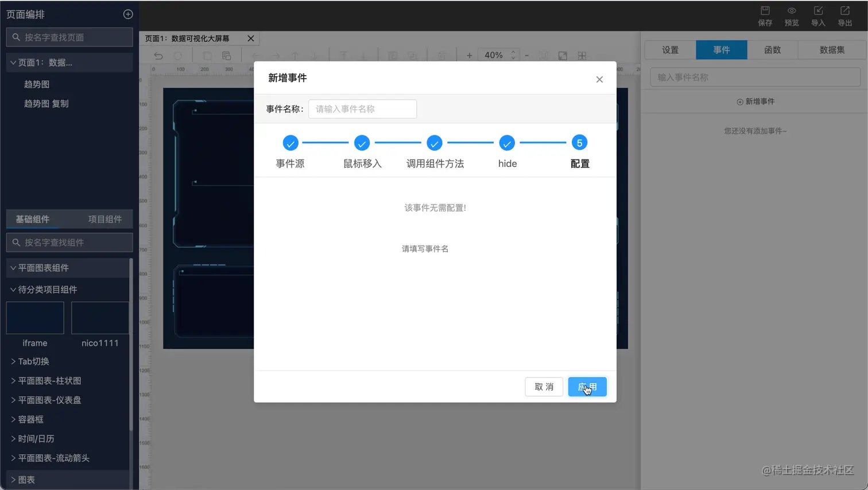The width and height of the screenshot is (868, 490).
Task: Select the 项目组件 tab
Action: pyautogui.click(x=105, y=219)
